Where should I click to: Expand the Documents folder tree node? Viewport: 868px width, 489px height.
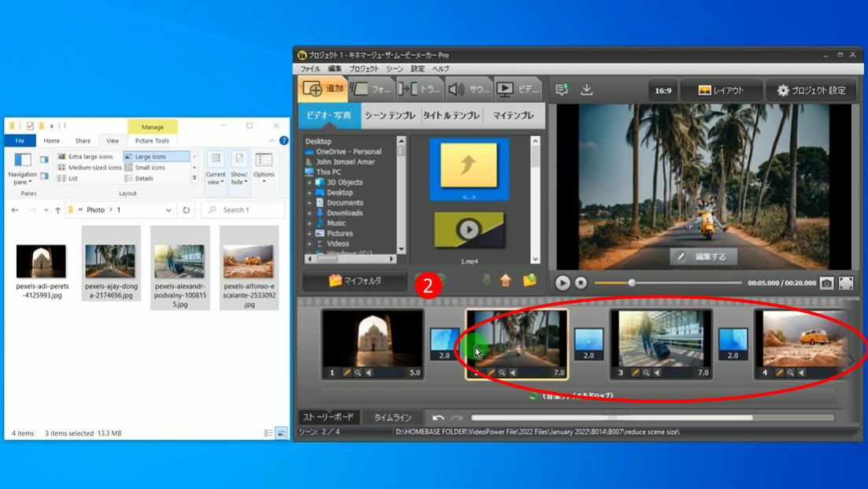click(x=310, y=203)
